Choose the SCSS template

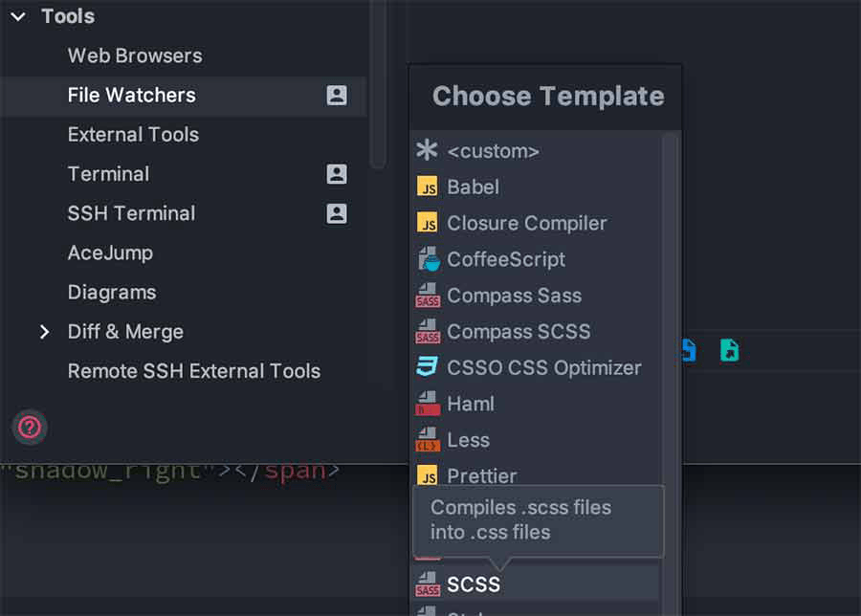tap(474, 583)
